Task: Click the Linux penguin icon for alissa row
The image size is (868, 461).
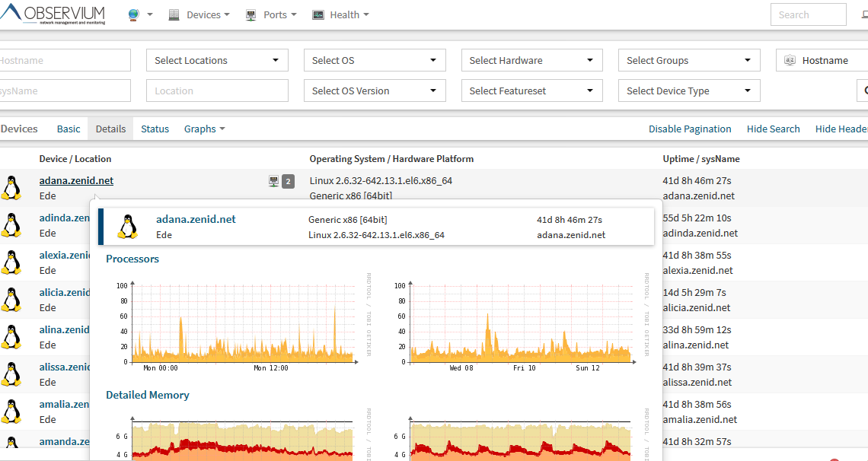Action: pyautogui.click(x=11, y=374)
